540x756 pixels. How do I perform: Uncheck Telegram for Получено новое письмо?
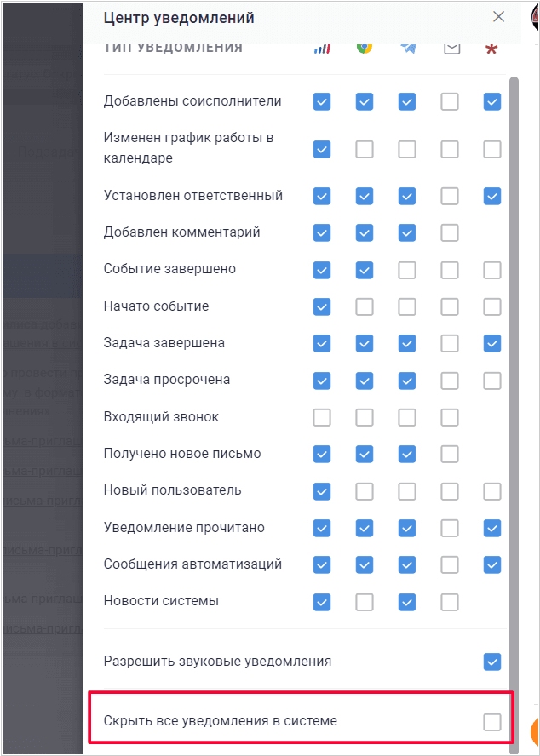407,454
